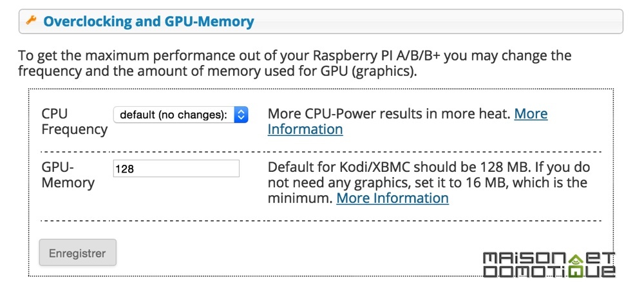
Task: Click 'Information' word below the CPU heat text
Action: pyautogui.click(x=305, y=129)
